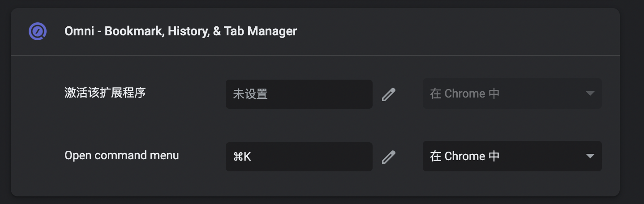Click the Omni extension logo icon
The height and width of the screenshot is (204, 644).
(37, 31)
